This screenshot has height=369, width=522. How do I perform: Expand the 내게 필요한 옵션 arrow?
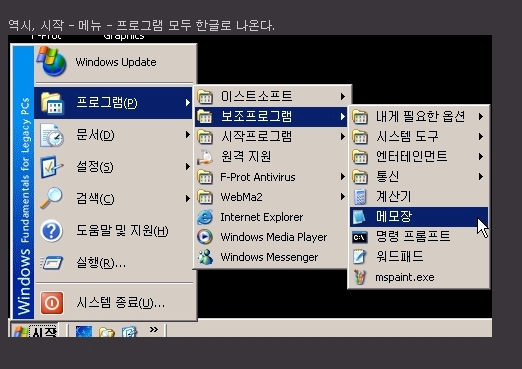coord(481,117)
